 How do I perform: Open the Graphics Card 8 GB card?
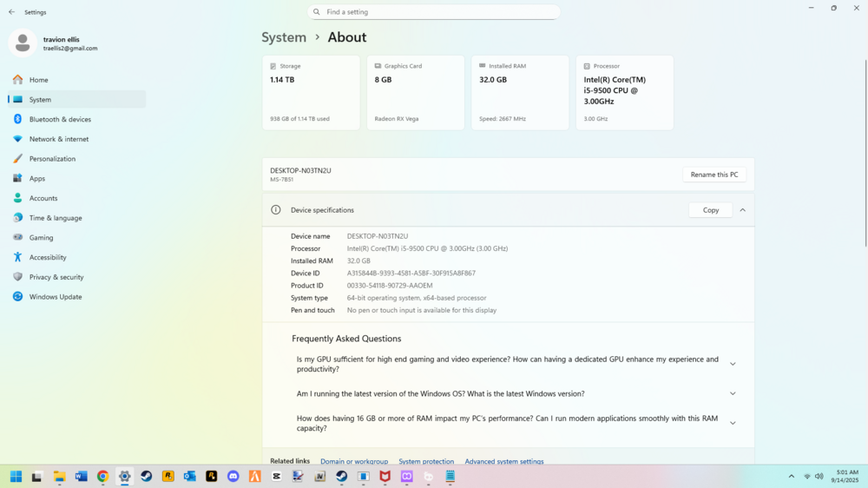click(416, 93)
